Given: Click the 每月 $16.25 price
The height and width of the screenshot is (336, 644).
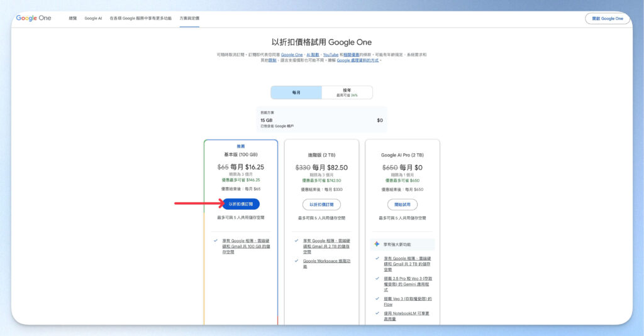Looking at the screenshot, I should click(x=247, y=167).
